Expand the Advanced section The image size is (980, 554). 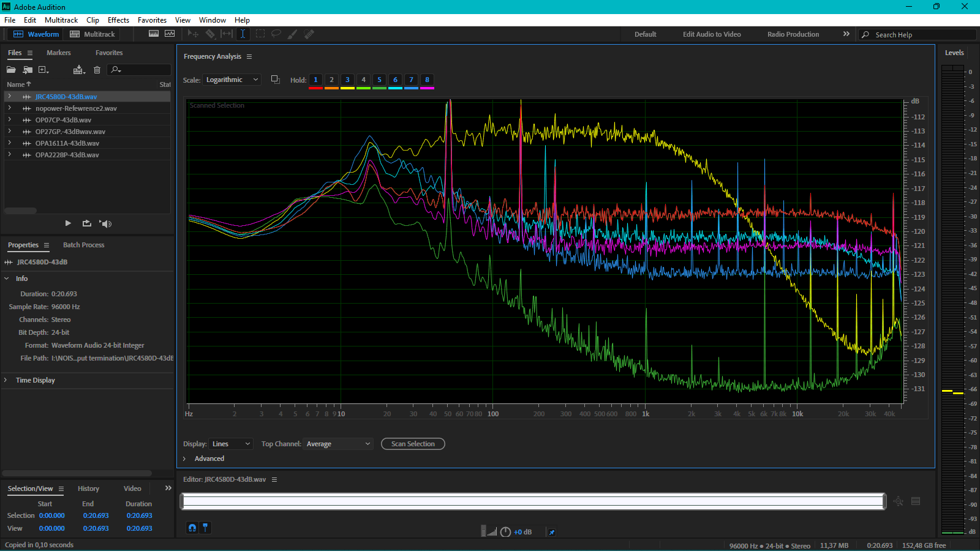[184, 459]
